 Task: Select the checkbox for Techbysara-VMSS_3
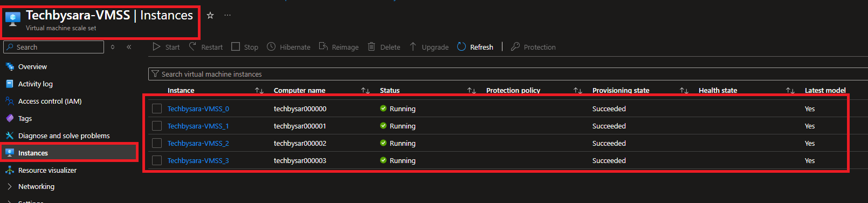[157, 160]
